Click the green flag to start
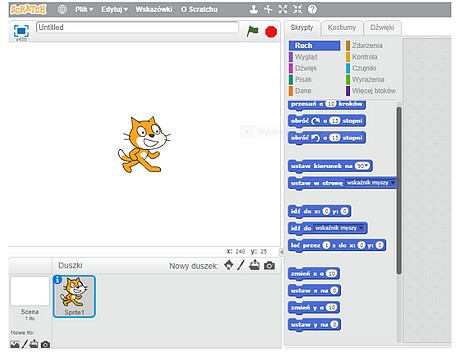This screenshot has height=361, width=460. 252,32
